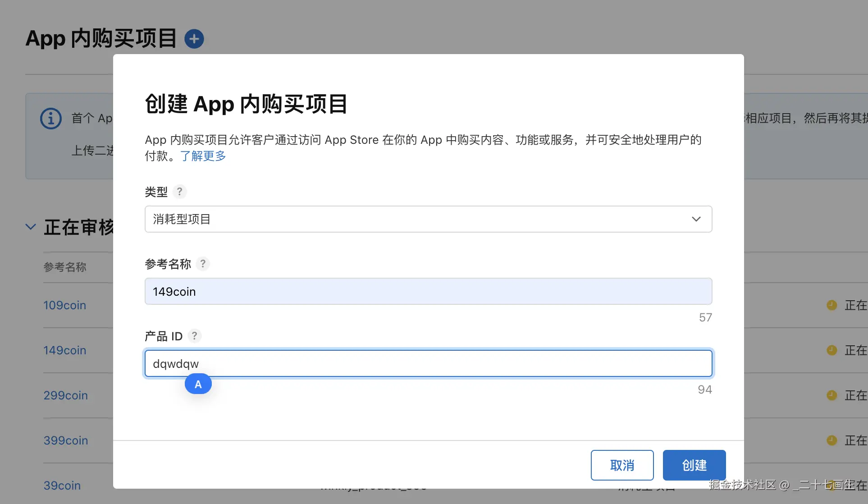Click the yellow status icon in 299coin row
This screenshot has height=504, width=868.
(831, 395)
